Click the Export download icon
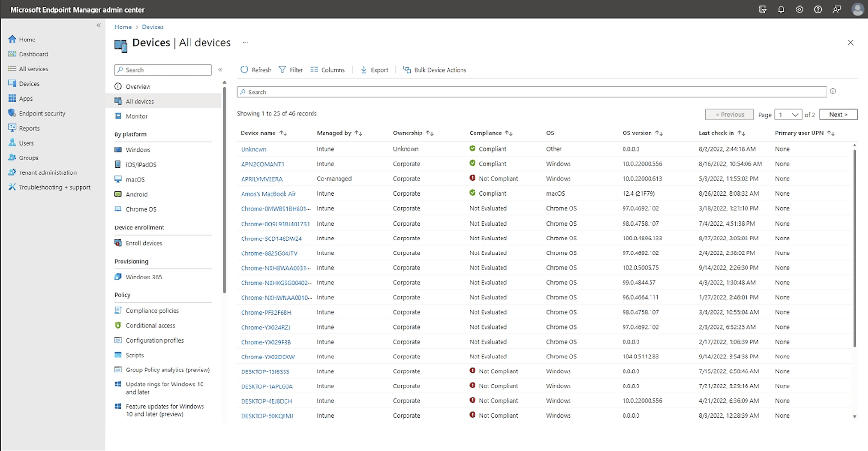The width and height of the screenshot is (868, 451). 364,70
